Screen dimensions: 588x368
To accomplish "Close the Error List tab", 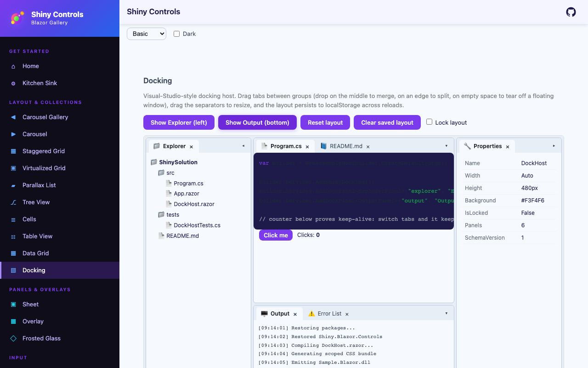I will pyautogui.click(x=347, y=314).
